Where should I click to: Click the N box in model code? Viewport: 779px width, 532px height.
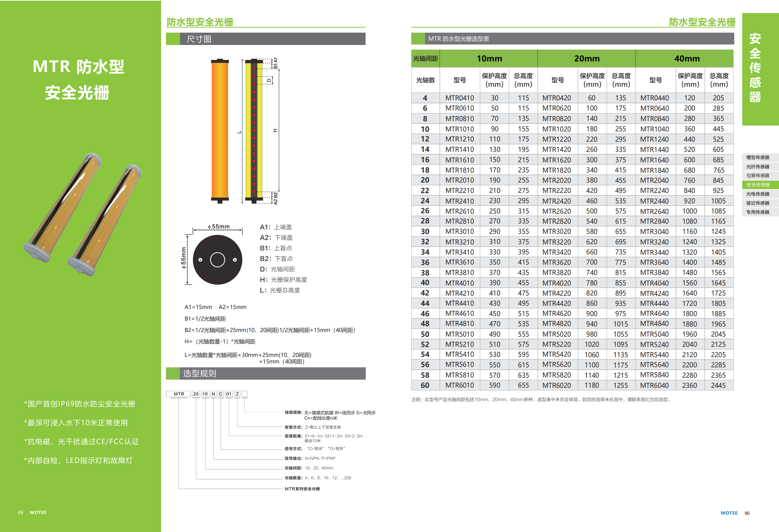pyautogui.click(x=214, y=394)
